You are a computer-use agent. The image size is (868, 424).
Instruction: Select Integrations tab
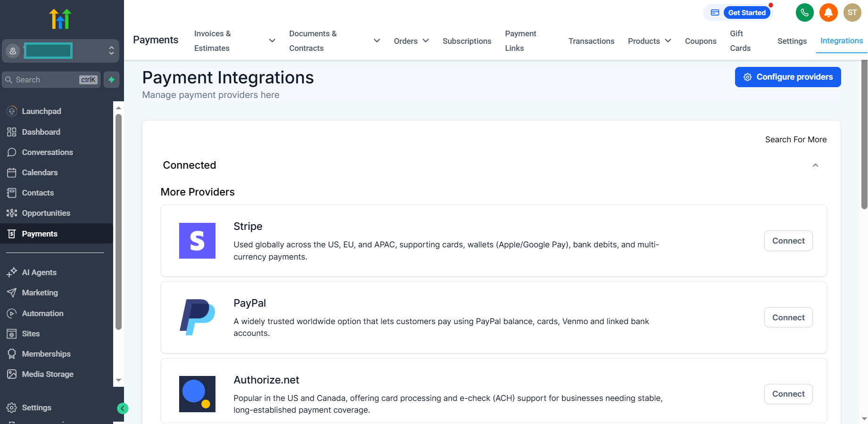pyautogui.click(x=842, y=41)
